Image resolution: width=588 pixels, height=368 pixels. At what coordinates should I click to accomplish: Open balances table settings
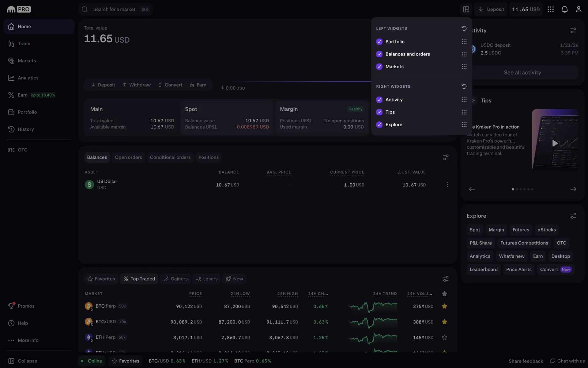446,157
